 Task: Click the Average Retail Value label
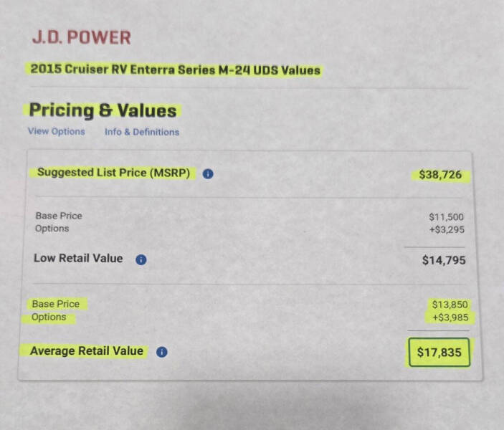(87, 351)
